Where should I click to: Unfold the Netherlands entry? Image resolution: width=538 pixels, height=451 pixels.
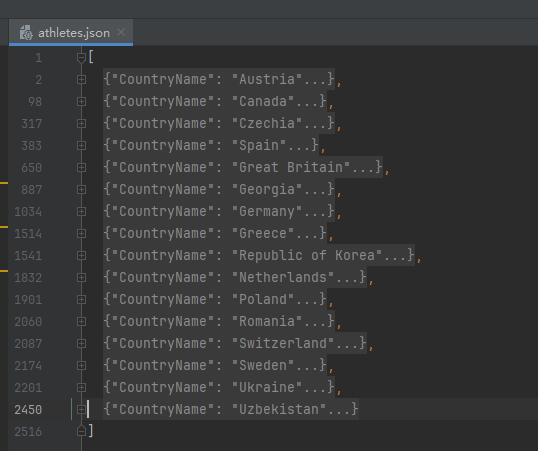click(81, 277)
